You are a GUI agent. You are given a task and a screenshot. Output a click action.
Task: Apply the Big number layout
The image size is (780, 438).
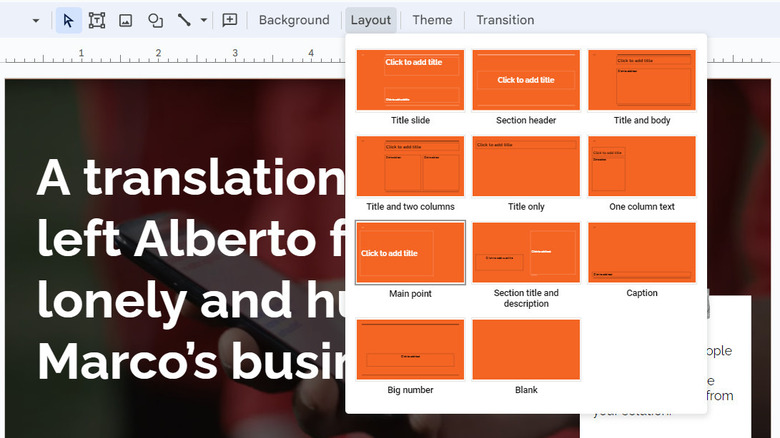(410, 350)
